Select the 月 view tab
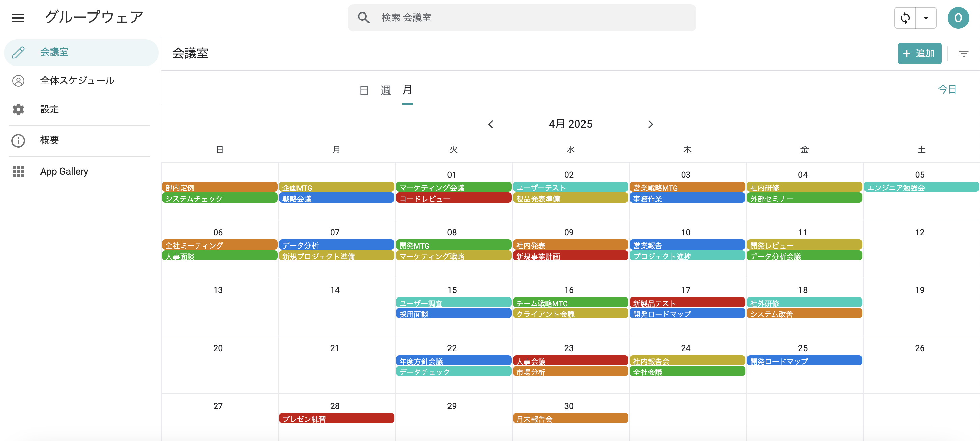 coord(407,90)
